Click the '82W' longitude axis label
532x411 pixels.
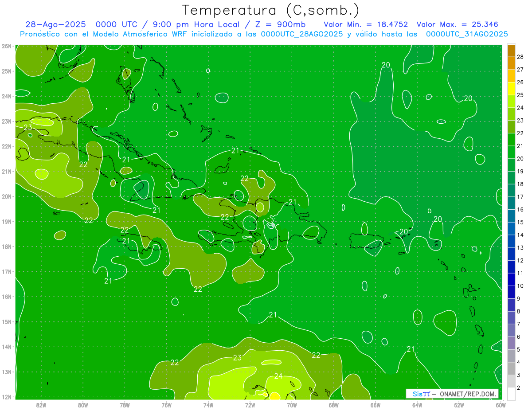coord(41,405)
